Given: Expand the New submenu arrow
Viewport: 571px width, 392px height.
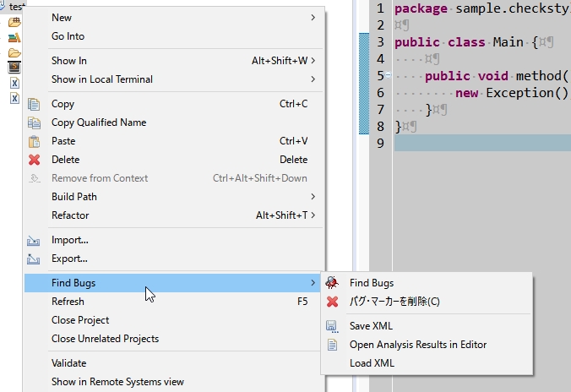Looking at the screenshot, I should point(313,18).
